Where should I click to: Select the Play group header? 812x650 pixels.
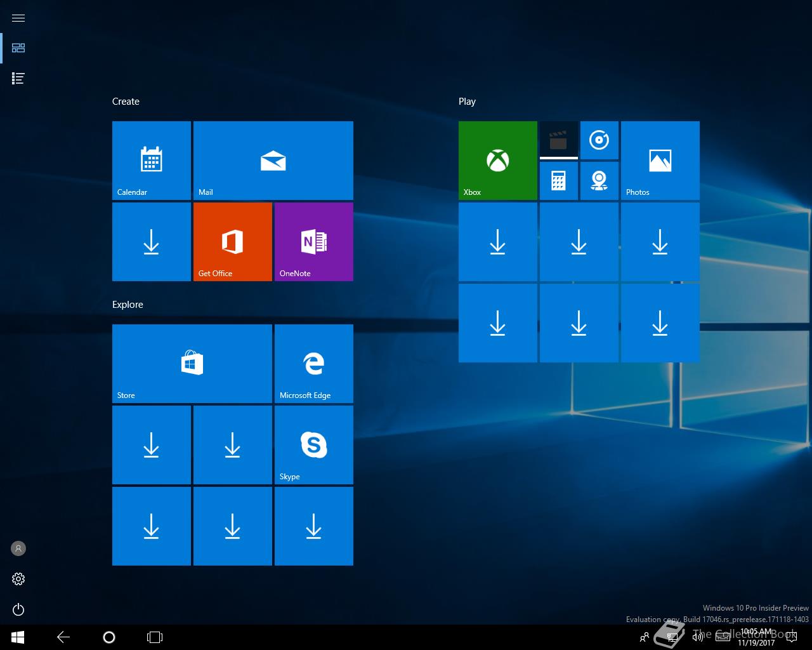[x=467, y=102]
